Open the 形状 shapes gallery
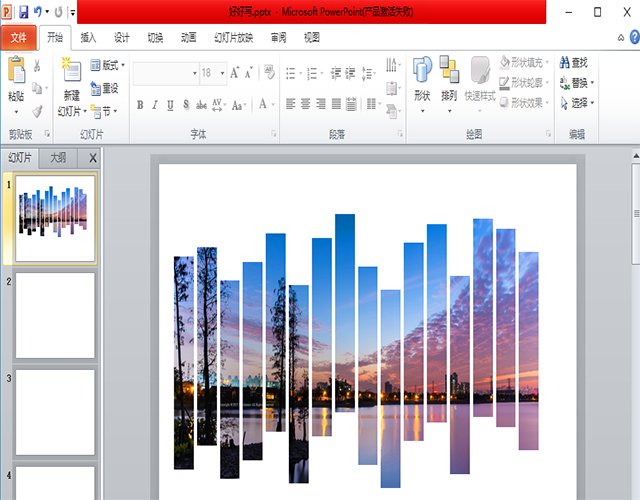This screenshot has height=500, width=640. coord(422,84)
